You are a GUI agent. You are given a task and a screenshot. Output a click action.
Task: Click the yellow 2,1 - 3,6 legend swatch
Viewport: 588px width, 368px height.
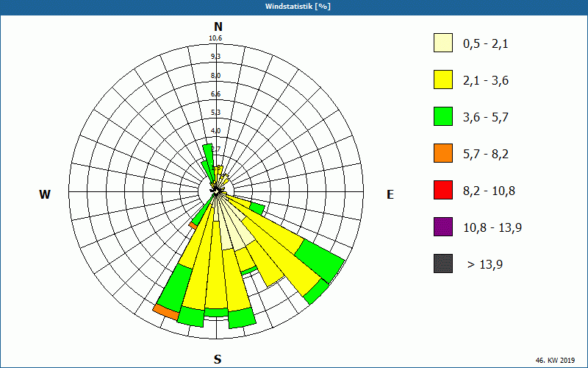(443, 79)
